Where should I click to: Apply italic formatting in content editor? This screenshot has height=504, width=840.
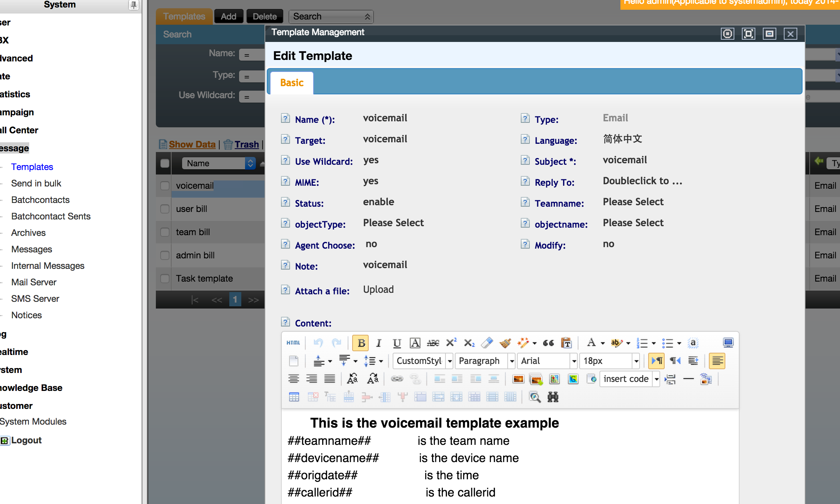point(378,343)
